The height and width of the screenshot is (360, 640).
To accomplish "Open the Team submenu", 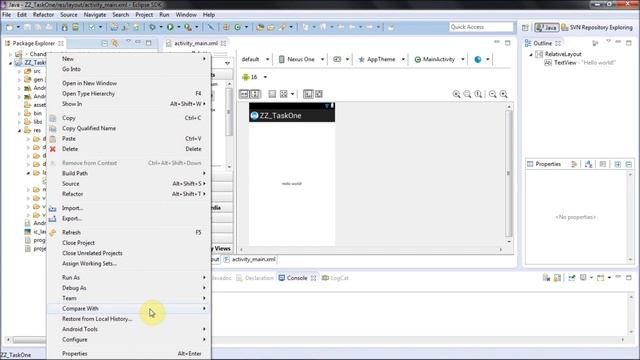I will [x=129, y=298].
